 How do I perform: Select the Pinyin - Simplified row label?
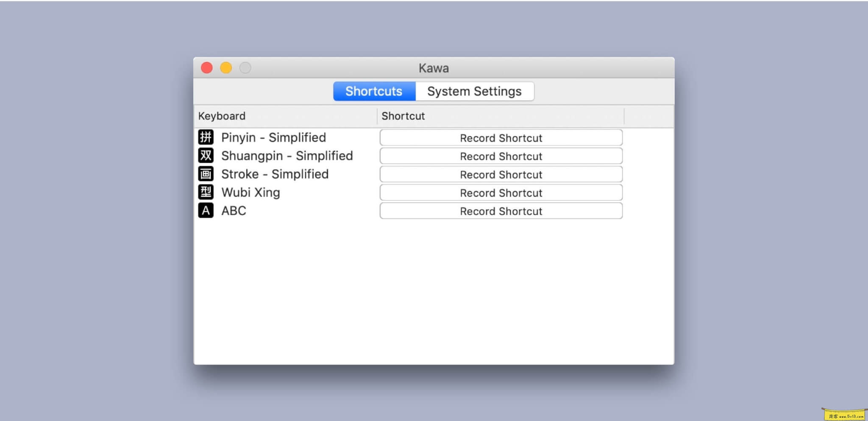(x=273, y=137)
